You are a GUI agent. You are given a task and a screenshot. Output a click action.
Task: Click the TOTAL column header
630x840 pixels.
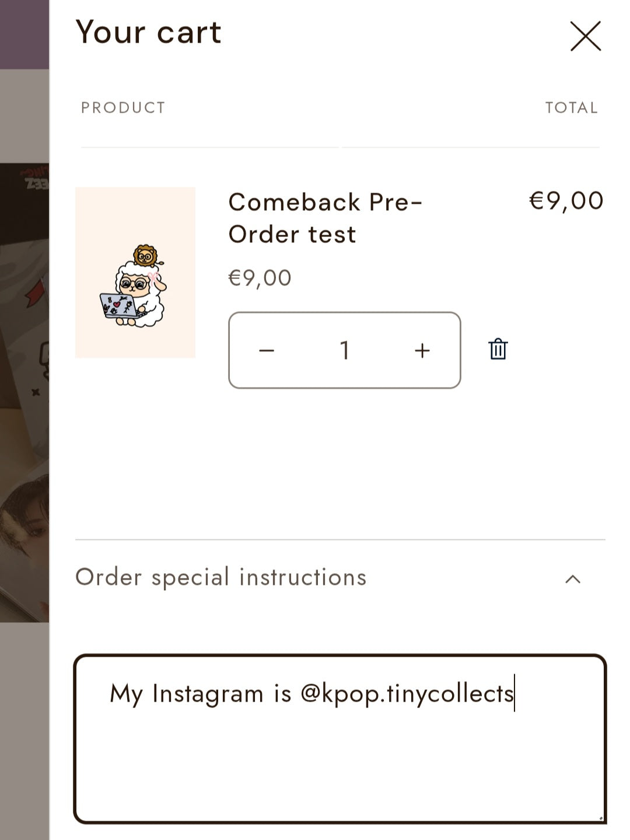pos(571,108)
